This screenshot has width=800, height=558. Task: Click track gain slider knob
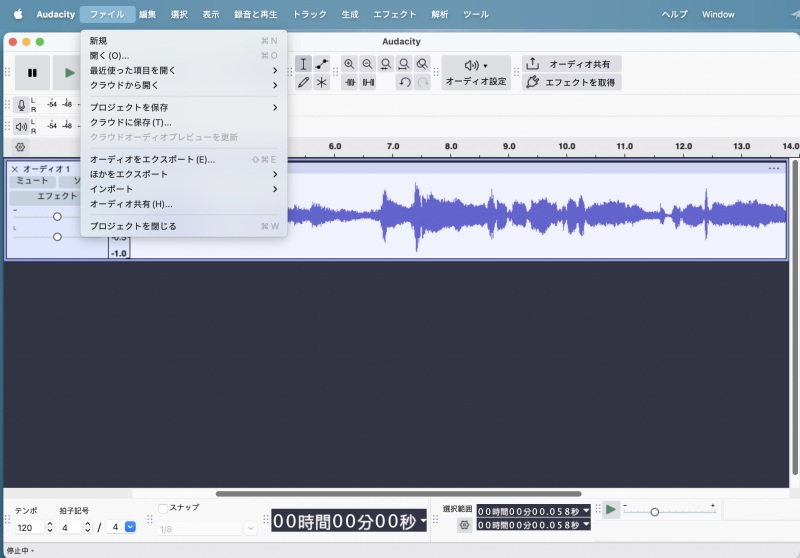(57, 217)
